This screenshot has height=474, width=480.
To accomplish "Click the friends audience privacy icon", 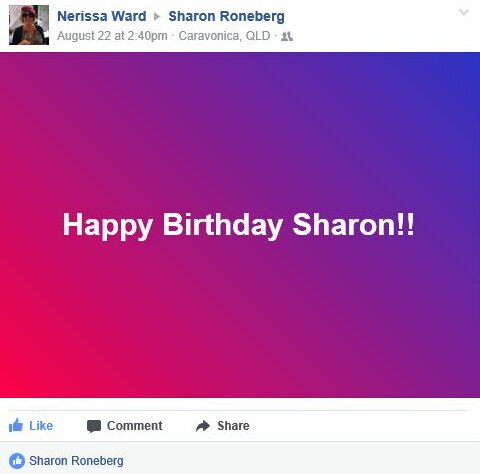I will point(287,36).
